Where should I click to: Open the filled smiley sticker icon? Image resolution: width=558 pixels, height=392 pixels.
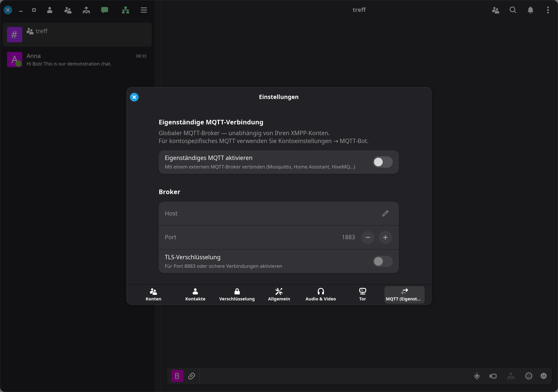pyautogui.click(x=544, y=376)
